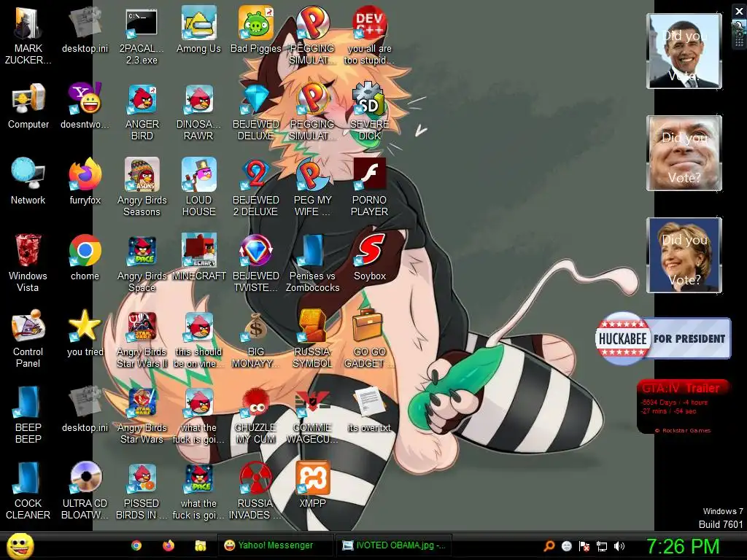Select the furryfox Firefox shortcut

click(85, 182)
